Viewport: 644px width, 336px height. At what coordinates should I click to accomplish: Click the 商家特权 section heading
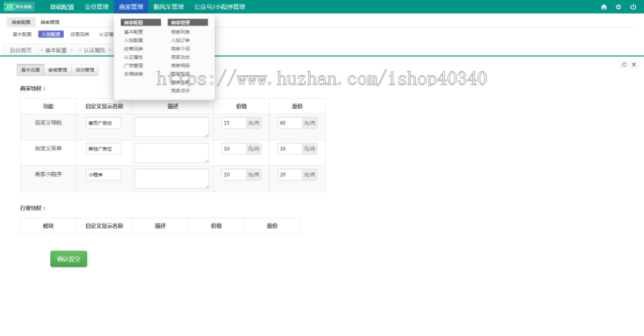pos(33,88)
